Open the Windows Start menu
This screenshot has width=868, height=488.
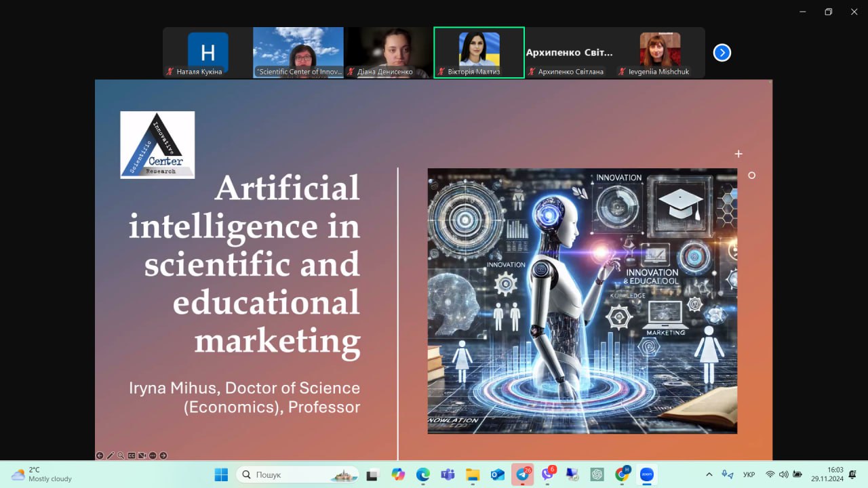point(221,474)
